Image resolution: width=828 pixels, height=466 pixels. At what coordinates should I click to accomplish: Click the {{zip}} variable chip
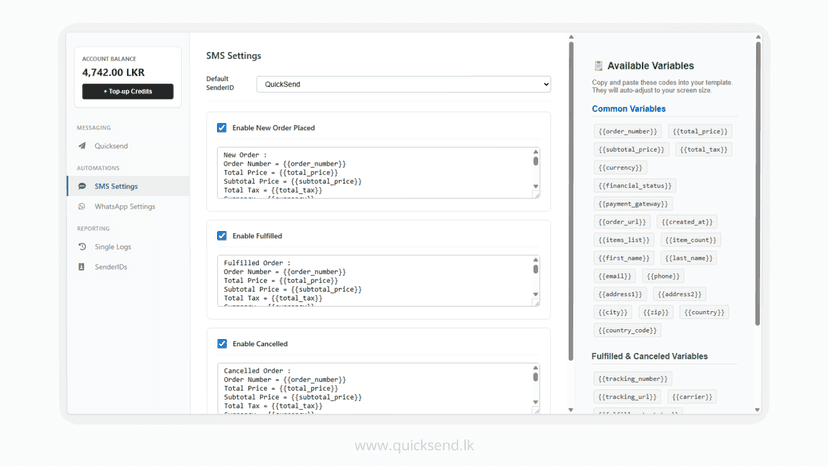coord(656,312)
